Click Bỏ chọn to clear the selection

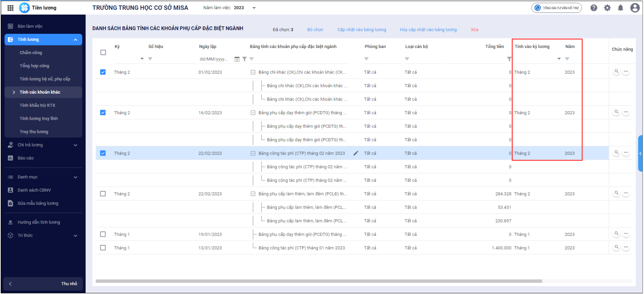coord(315,30)
